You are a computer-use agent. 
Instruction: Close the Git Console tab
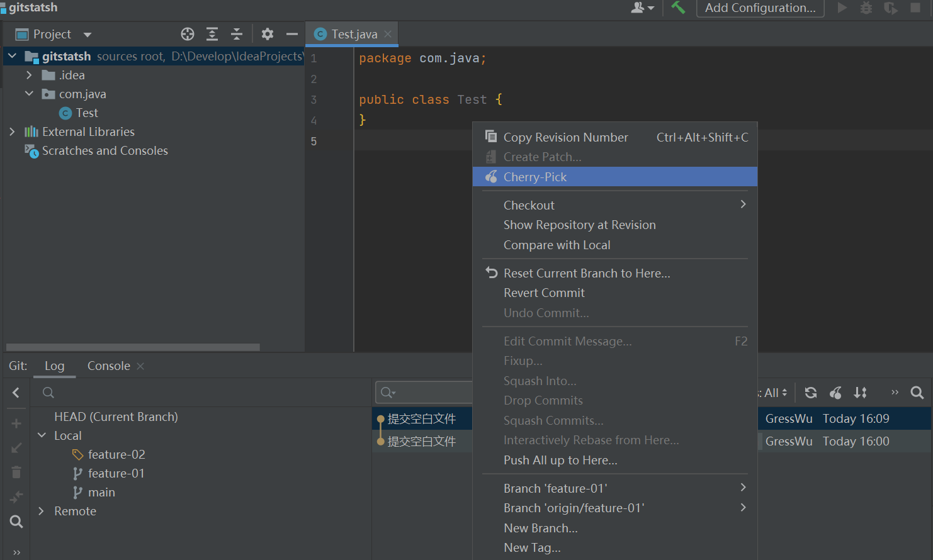140,366
